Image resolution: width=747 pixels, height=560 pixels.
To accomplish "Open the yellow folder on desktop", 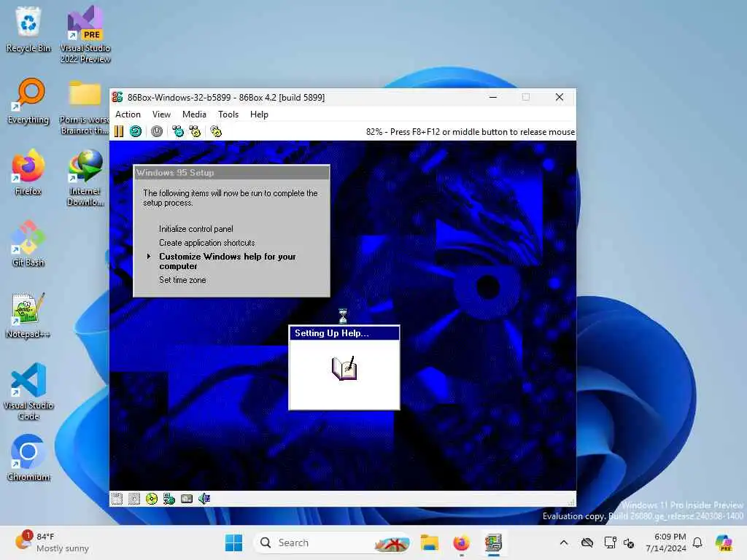I will (x=85, y=106).
